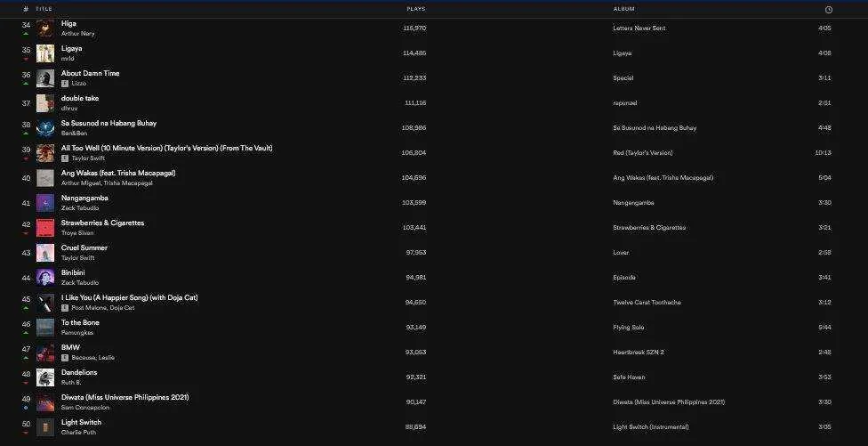
Task: Click Strawberries & Cigarettes cover art
Action: pyautogui.click(x=45, y=228)
